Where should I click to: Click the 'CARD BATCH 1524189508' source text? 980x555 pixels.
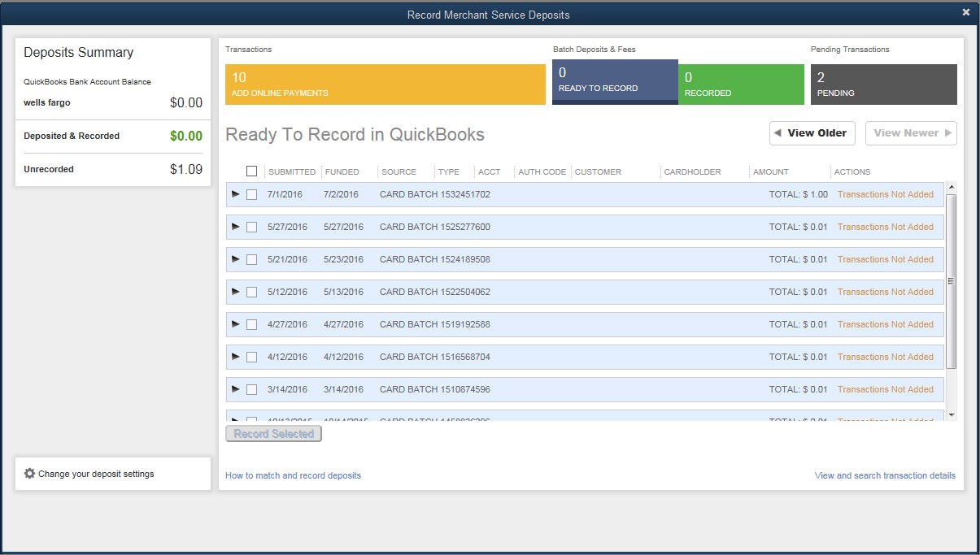click(x=435, y=259)
